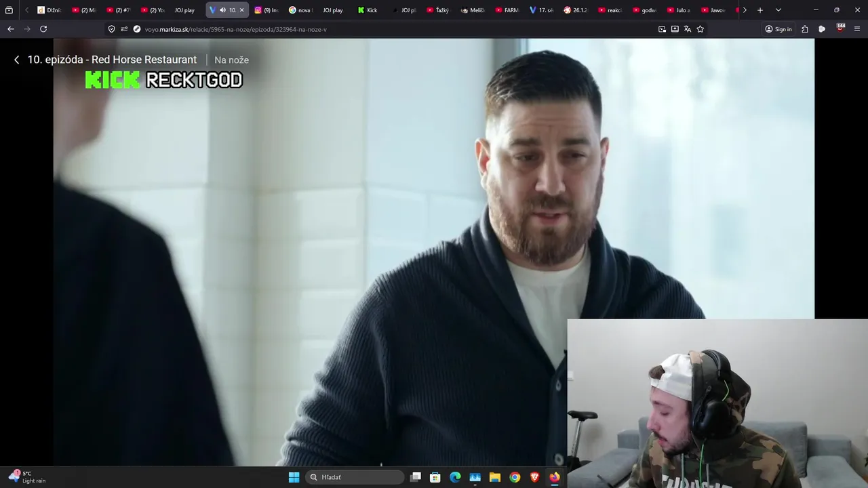This screenshot has width=868, height=488.
Task: Switch to the Julo a YouTube tab
Action: point(679,10)
